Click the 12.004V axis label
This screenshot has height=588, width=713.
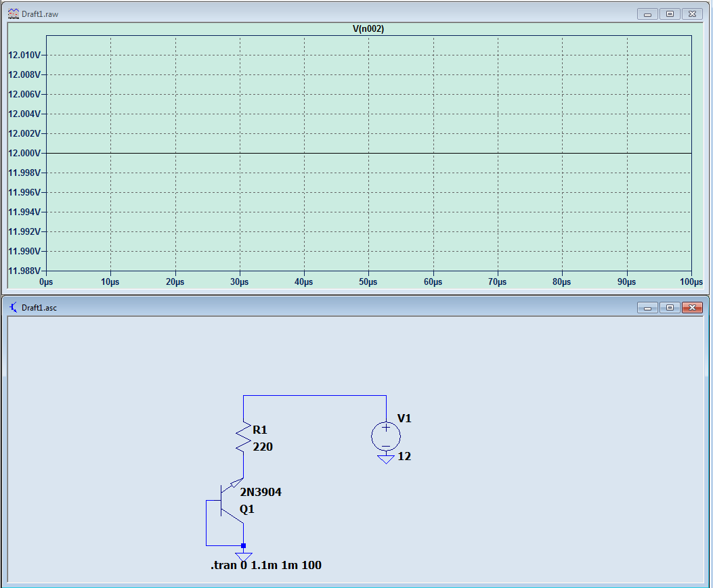(x=24, y=114)
